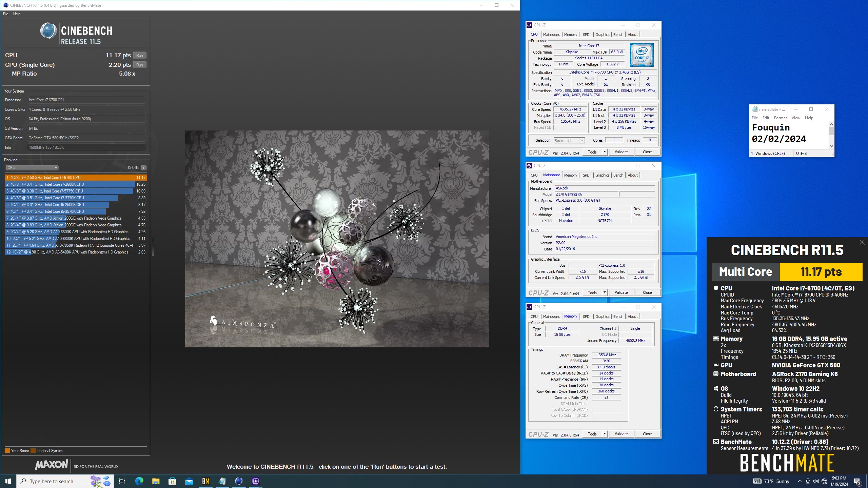
Task: Open SPD tab in middle CPU-Z window
Action: click(x=586, y=175)
